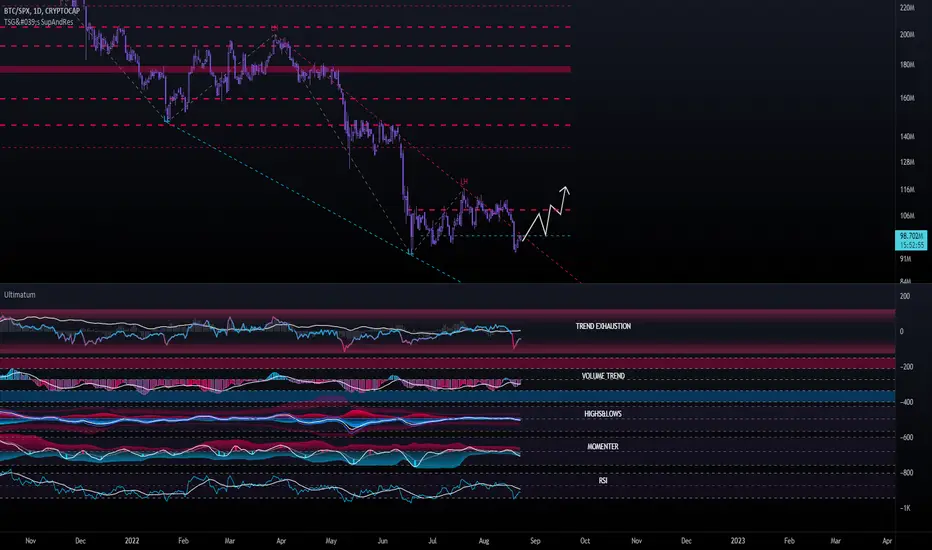This screenshot has width=932, height=550.
Task: Click the current price tag 98.702M
Action: click(x=911, y=240)
